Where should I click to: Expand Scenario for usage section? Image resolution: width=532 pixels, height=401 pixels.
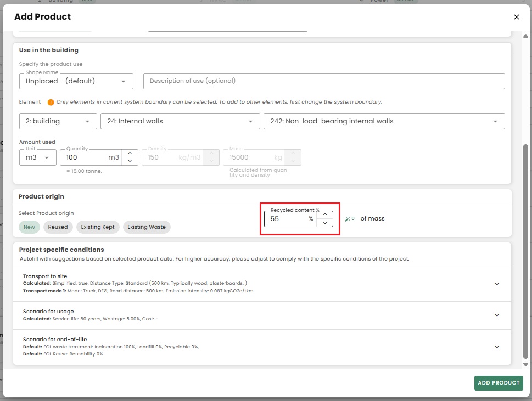pos(497,315)
